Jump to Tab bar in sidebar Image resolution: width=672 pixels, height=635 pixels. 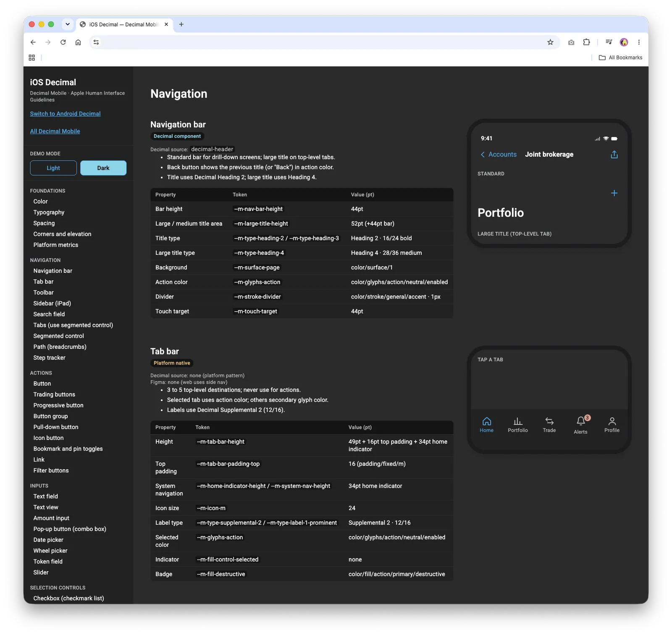[43, 282]
